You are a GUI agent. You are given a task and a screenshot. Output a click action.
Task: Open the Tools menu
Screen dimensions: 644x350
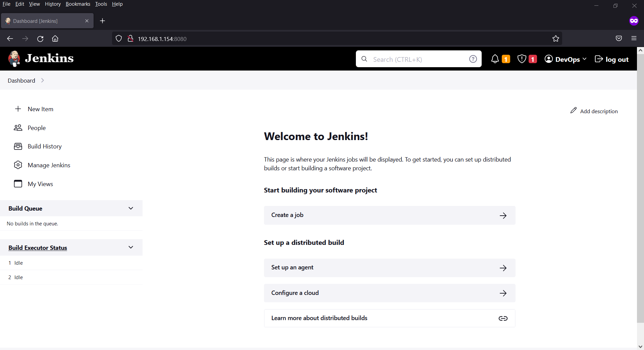pyautogui.click(x=101, y=4)
